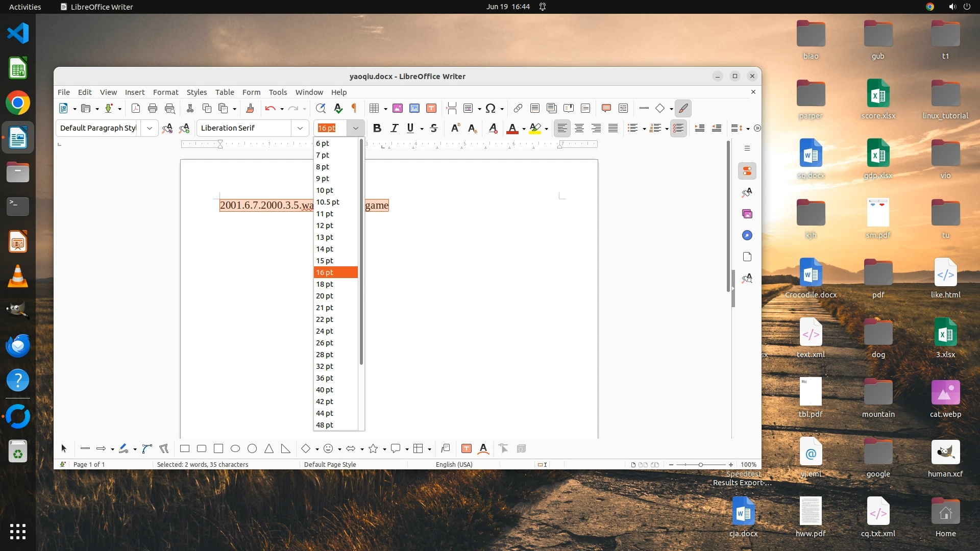Click the Clone Formatting paintbrush icon
The height and width of the screenshot is (551, 980).
pos(250,108)
